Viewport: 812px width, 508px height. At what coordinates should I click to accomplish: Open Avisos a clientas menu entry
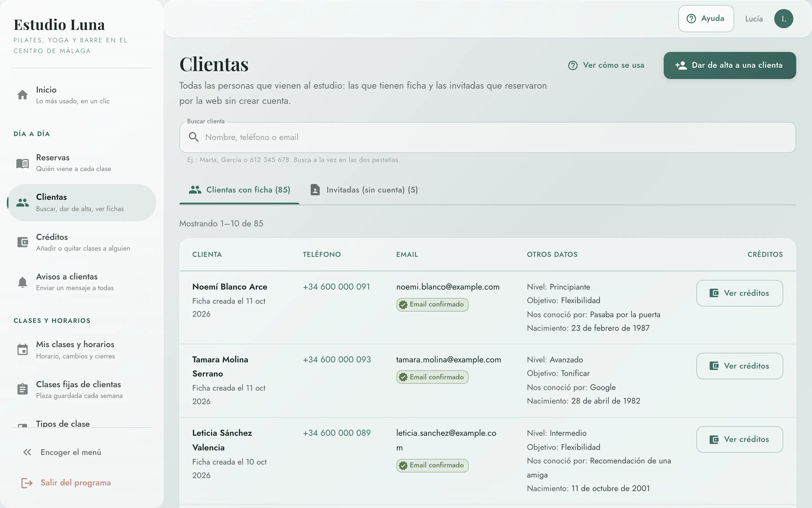(81, 282)
